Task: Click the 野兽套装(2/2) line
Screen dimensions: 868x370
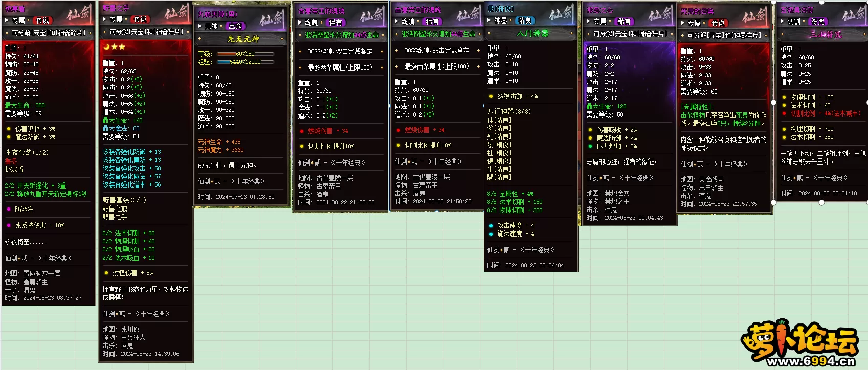Action: pyautogui.click(x=124, y=200)
